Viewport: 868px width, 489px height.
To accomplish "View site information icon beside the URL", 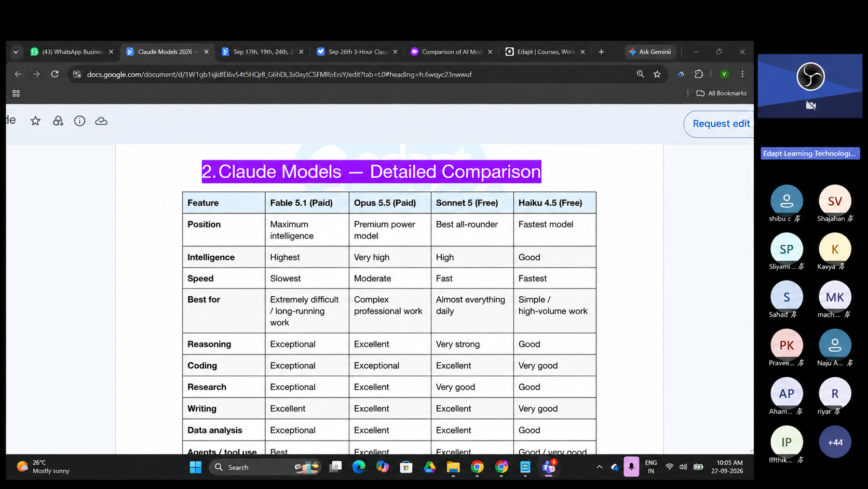I will pyautogui.click(x=77, y=74).
